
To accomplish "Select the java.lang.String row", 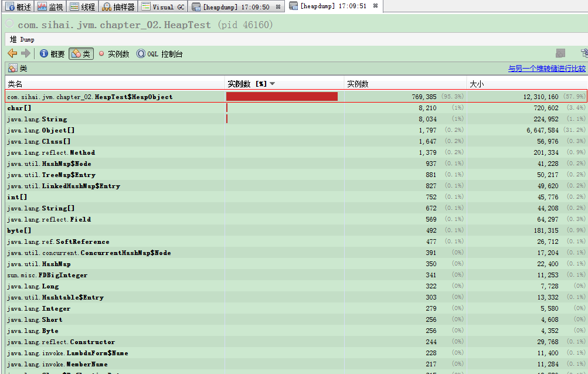I will 296,119.
